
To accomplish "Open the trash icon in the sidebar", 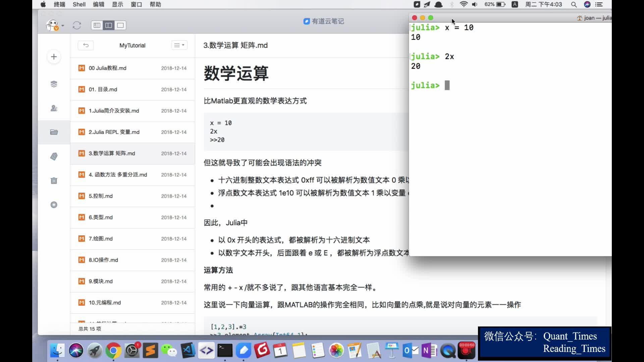I will coord(54,181).
